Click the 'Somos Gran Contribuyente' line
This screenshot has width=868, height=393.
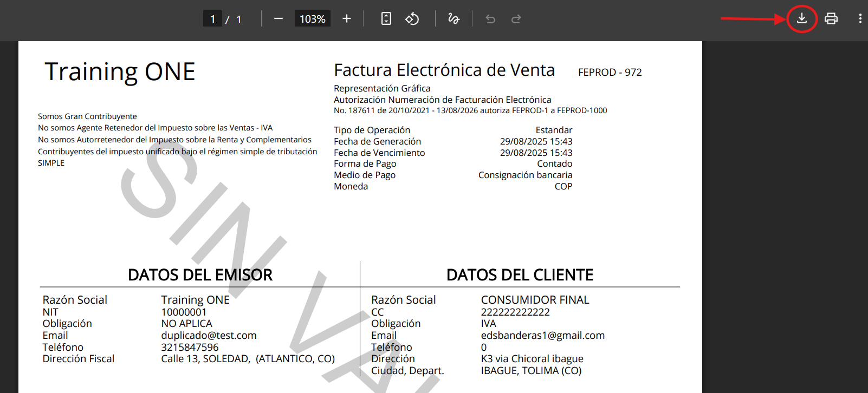(87, 116)
